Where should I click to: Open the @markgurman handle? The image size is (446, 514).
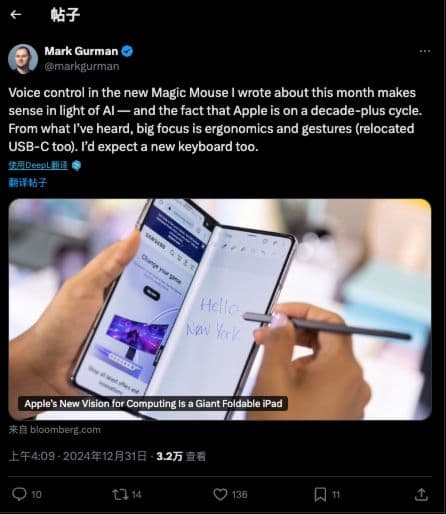click(82, 66)
